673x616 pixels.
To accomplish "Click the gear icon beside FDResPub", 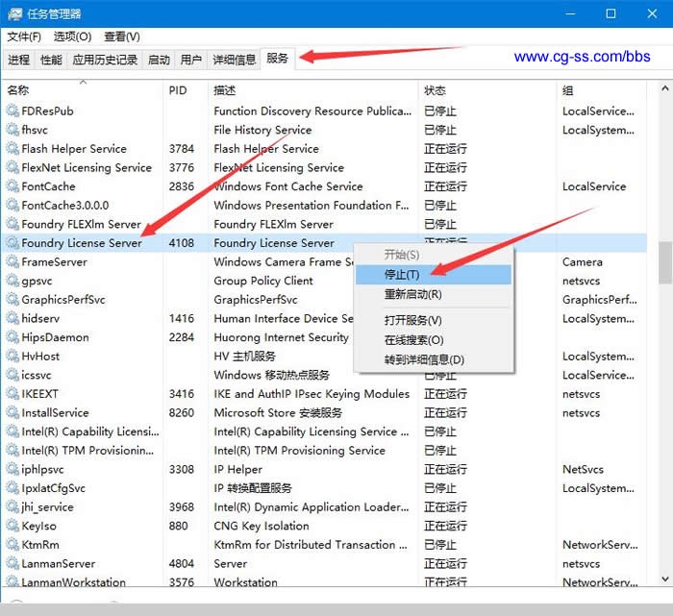I will click(x=12, y=111).
